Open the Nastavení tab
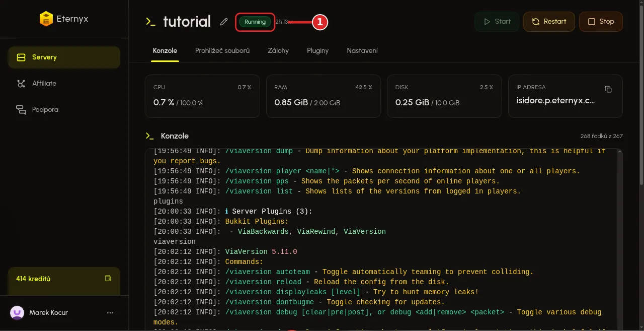Screen dimensions: 644x331 (x=362, y=51)
